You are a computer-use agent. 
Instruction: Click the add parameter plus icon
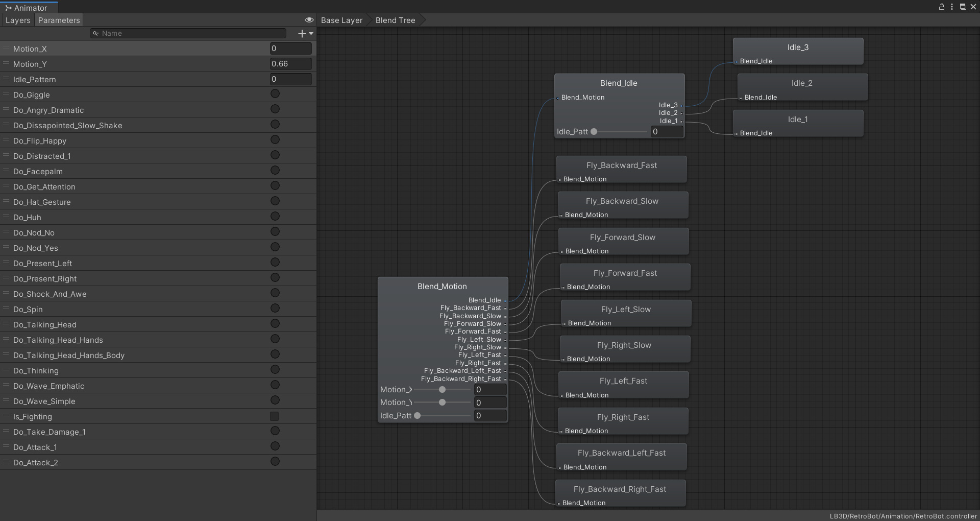tap(301, 33)
